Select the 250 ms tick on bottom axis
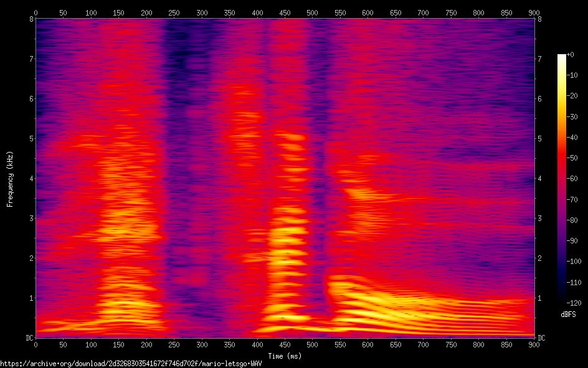588x368 pixels. 174,344
